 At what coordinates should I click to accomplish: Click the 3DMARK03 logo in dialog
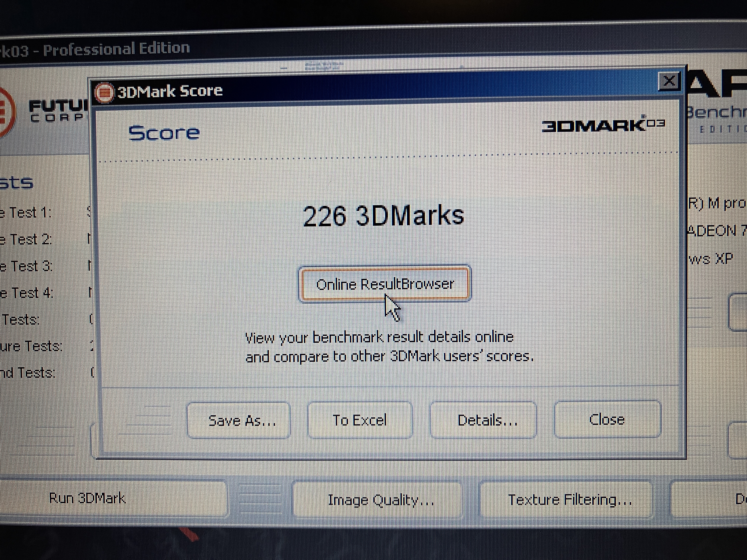point(603,126)
